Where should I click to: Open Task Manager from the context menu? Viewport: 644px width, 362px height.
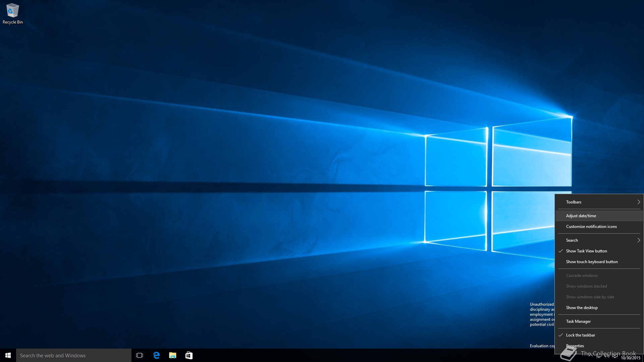click(x=599, y=321)
